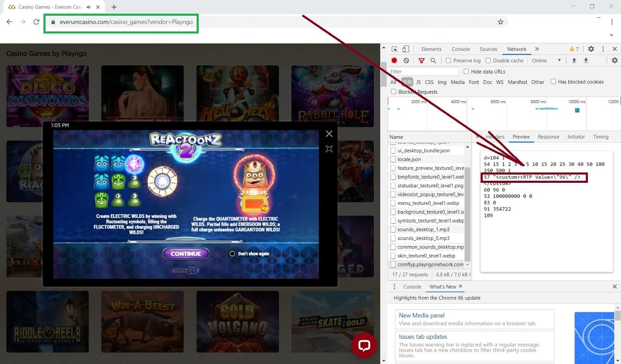The width and height of the screenshot is (621, 364).
Task: Filter requests by WS type
Action: click(500, 82)
